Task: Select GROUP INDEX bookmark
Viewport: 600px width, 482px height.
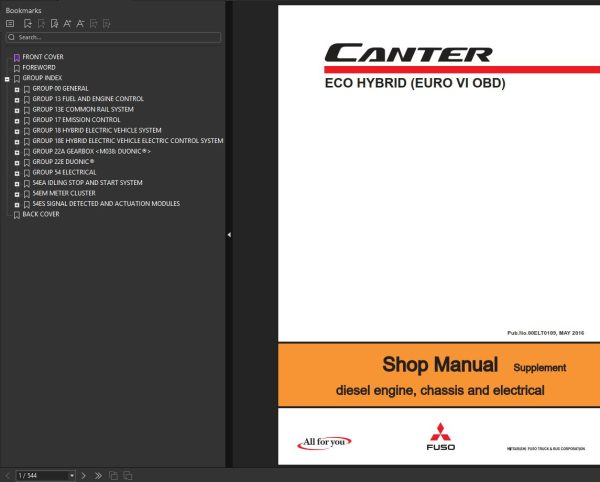Action: pos(42,78)
